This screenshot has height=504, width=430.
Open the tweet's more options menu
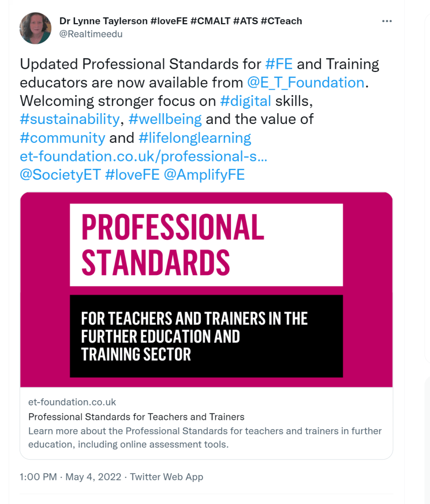coord(387,21)
